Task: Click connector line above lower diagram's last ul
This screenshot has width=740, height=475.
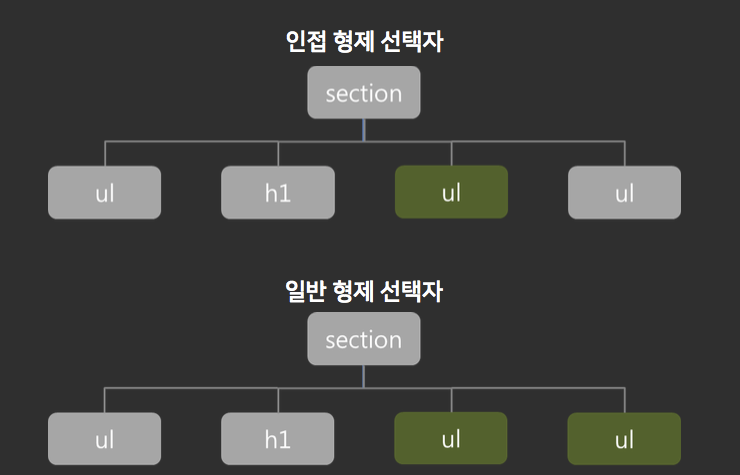Action: pyautogui.click(x=625, y=400)
